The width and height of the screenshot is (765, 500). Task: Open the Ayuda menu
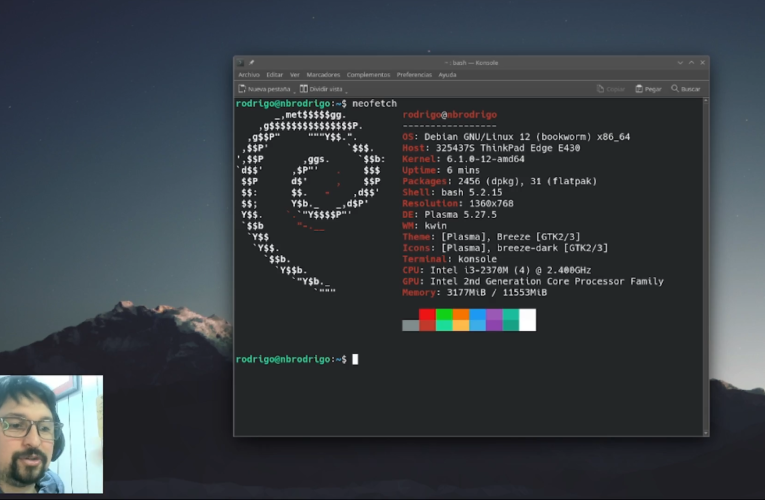(447, 75)
